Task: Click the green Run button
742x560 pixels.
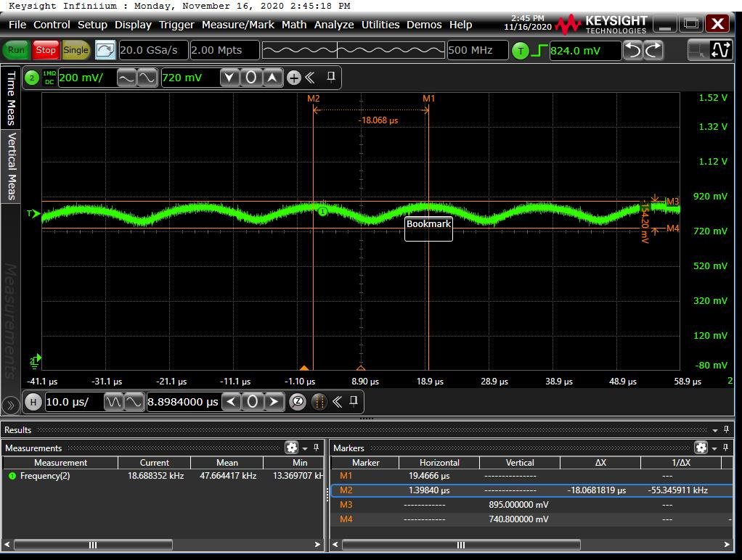Action: point(16,50)
